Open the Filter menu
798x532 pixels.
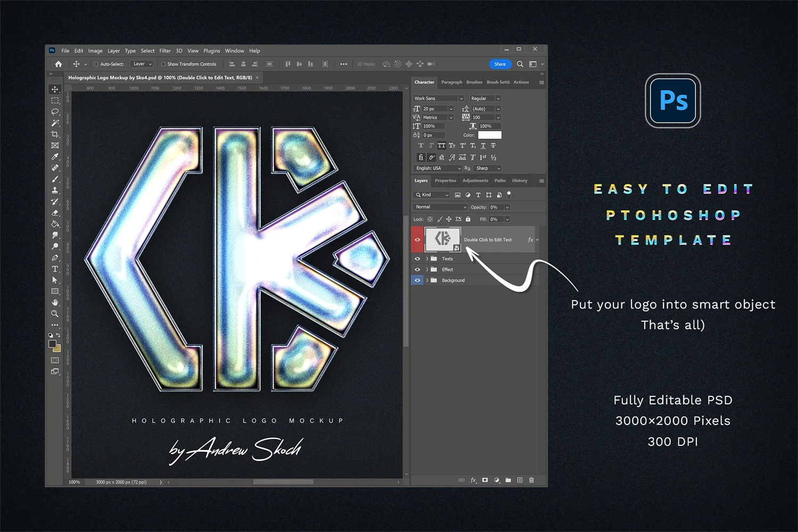pyautogui.click(x=165, y=51)
